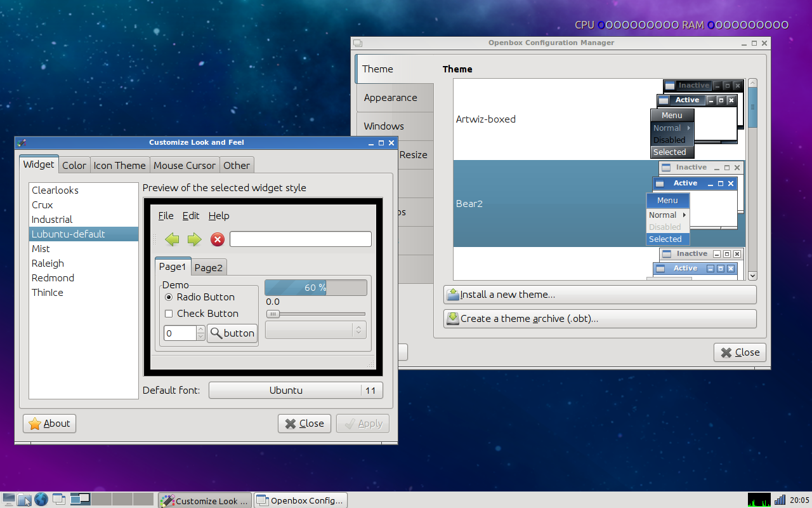Select the Industrial widget style

pyautogui.click(x=84, y=220)
